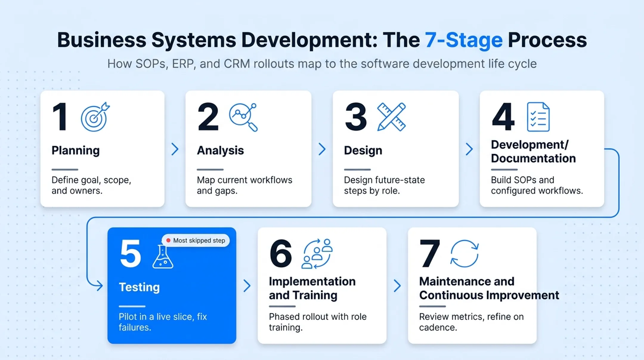Click the chevron arrow between Planning and Analysis

coord(175,149)
